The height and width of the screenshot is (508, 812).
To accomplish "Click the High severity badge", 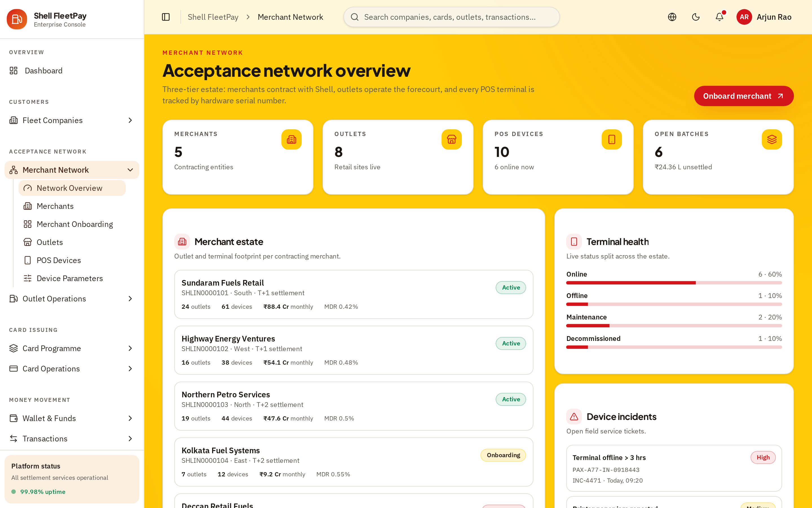I will tap(763, 457).
